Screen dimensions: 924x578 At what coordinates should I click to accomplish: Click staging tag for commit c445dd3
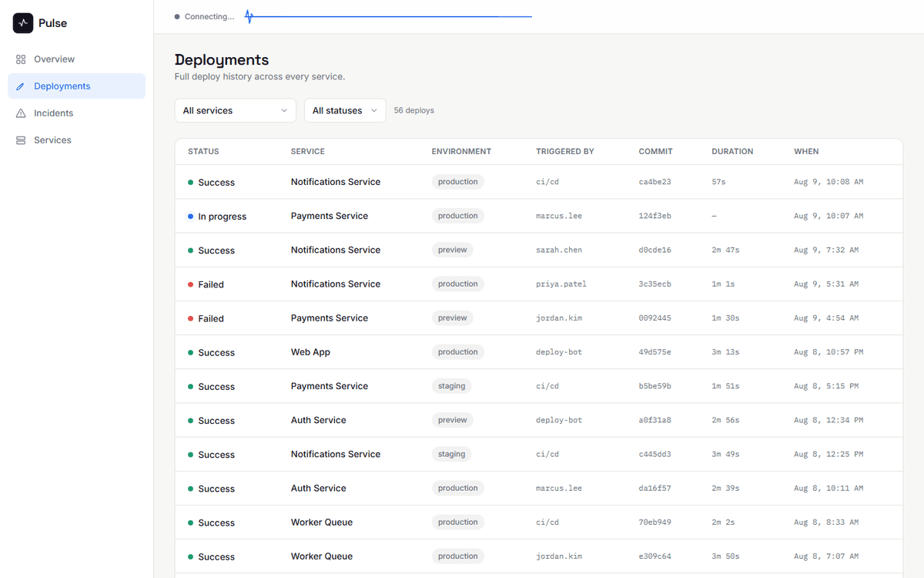452,454
